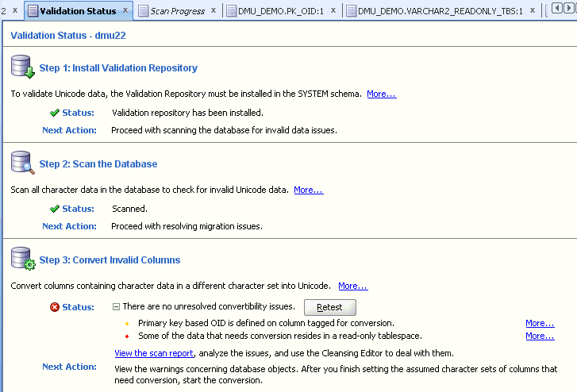Switch to the Scan Progress tab
The height and width of the screenshot is (392, 577).
(x=176, y=11)
